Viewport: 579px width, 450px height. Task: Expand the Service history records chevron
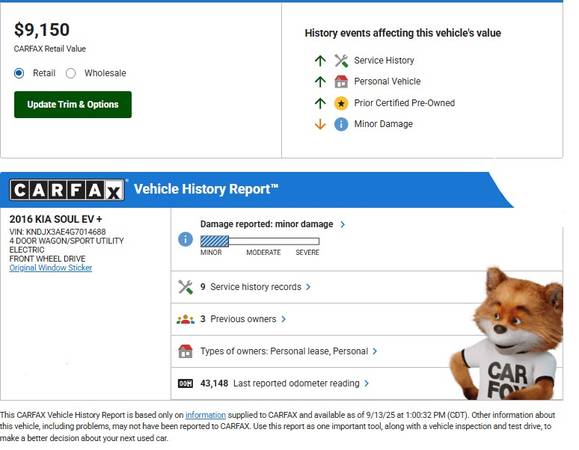(308, 287)
